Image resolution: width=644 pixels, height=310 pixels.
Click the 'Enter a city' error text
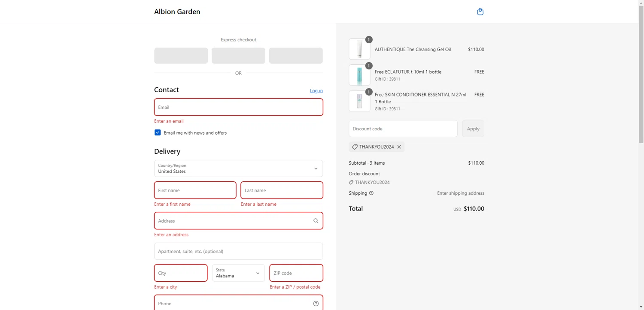165,287
